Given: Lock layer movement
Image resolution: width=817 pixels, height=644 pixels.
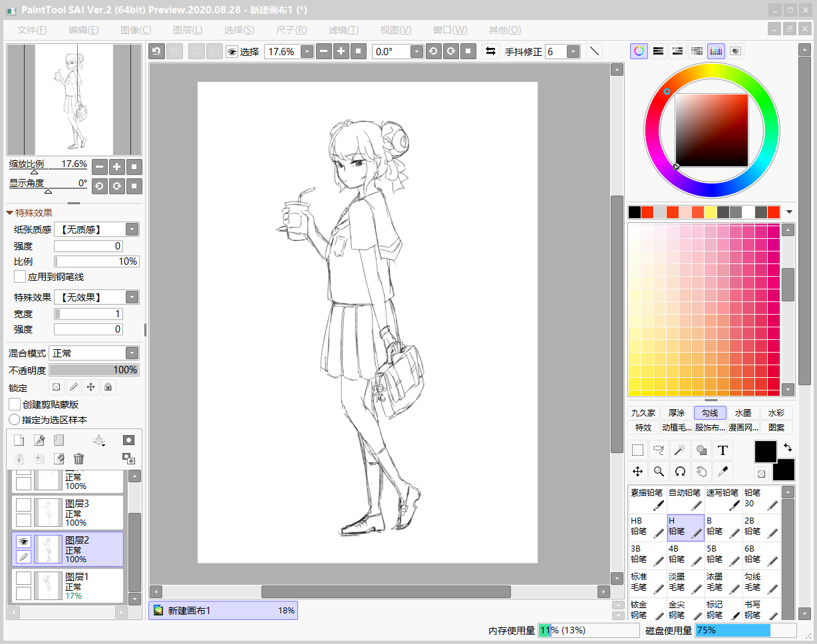Looking at the screenshot, I should pos(90,387).
